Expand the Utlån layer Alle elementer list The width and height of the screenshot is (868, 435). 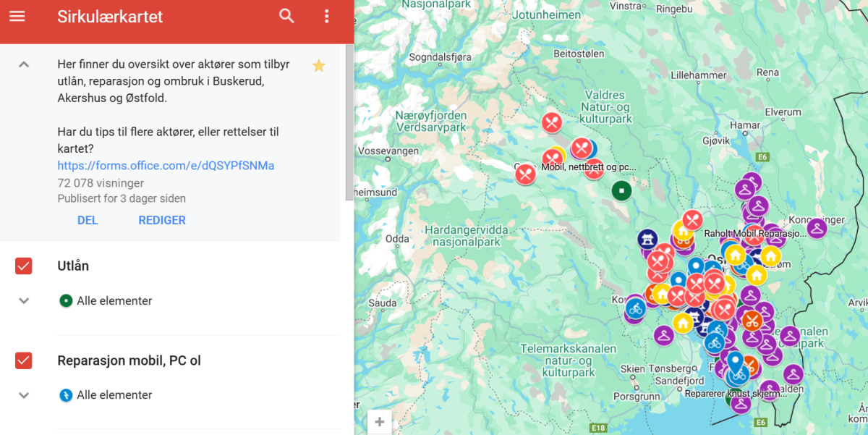point(24,301)
